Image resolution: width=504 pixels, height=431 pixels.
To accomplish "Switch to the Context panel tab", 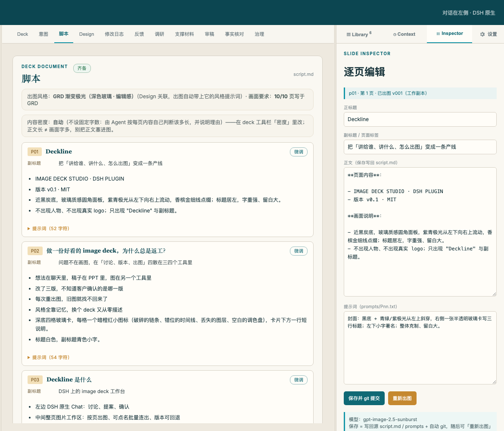I will tap(404, 34).
